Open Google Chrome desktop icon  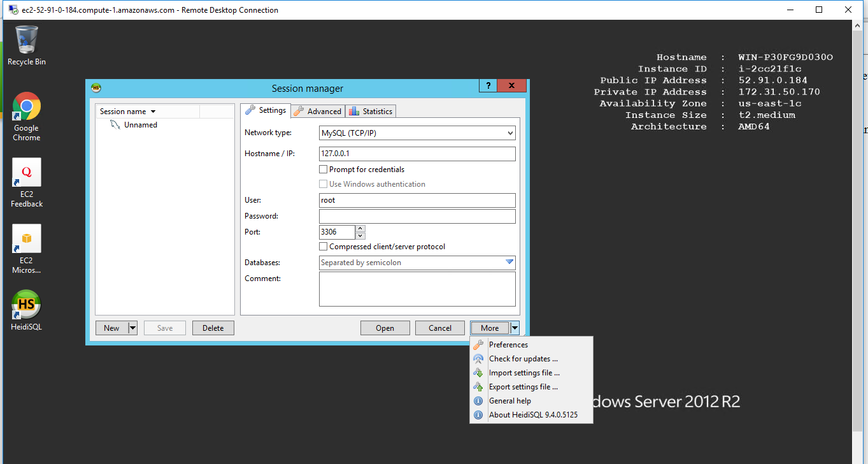tap(26, 107)
